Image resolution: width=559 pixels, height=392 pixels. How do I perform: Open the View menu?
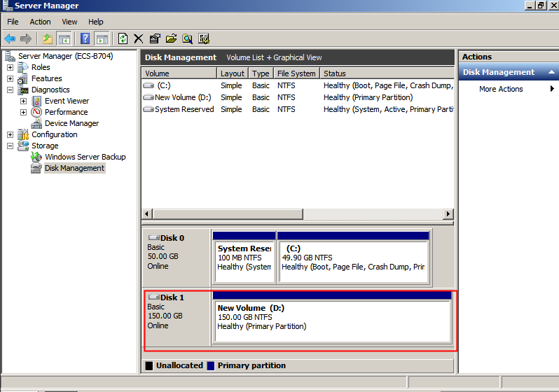tap(69, 22)
